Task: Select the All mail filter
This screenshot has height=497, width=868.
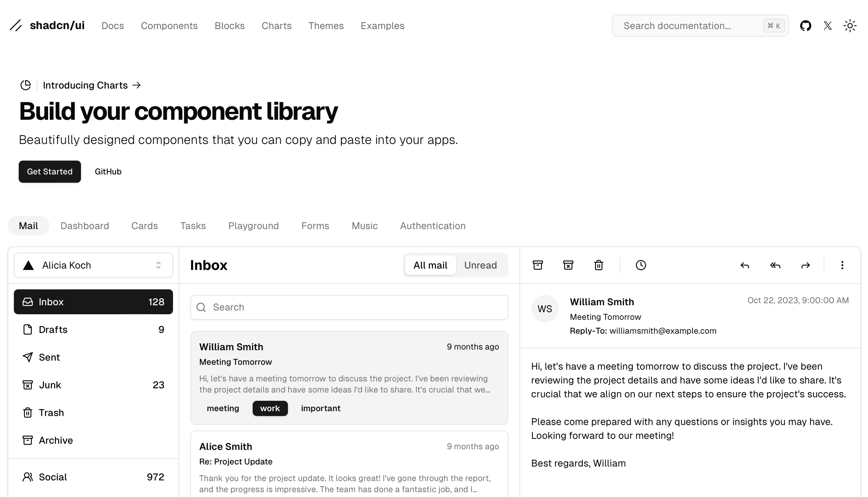Action: (x=430, y=265)
